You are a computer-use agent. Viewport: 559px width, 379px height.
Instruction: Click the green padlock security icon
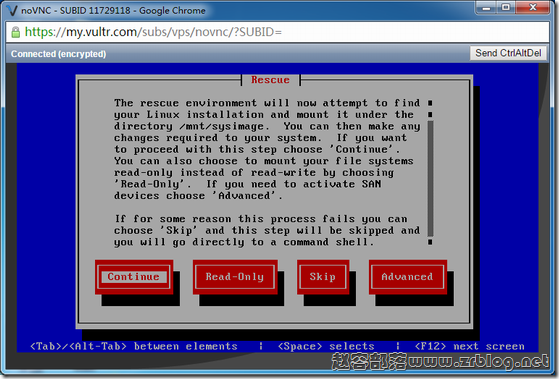(x=15, y=32)
